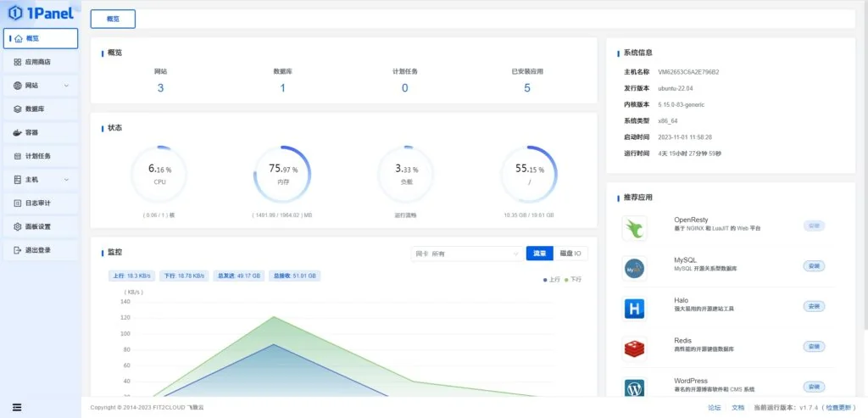Select the 概览 tab at top

(113, 19)
